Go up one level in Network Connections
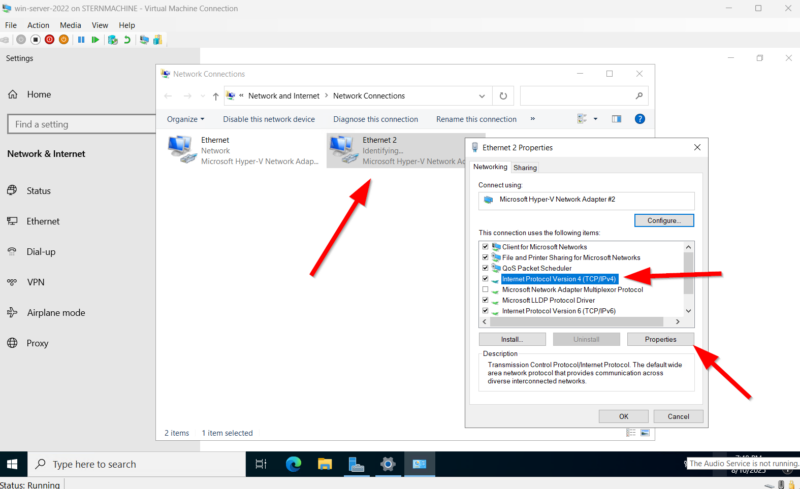This screenshot has height=489, width=800. pos(215,96)
